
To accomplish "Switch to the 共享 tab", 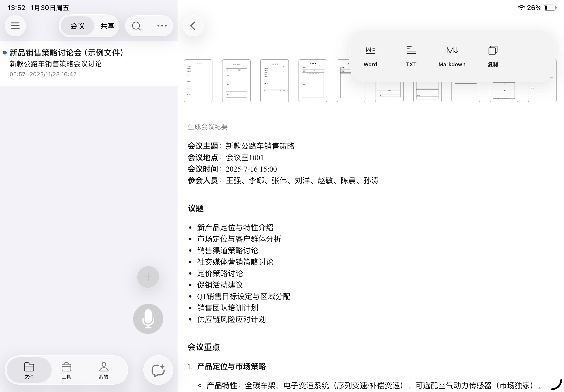I will (107, 26).
